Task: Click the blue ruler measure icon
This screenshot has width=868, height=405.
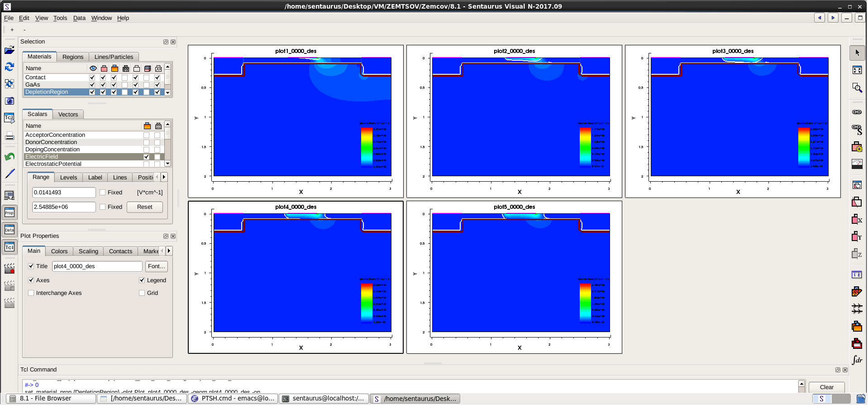Action: pyautogui.click(x=857, y=274)
